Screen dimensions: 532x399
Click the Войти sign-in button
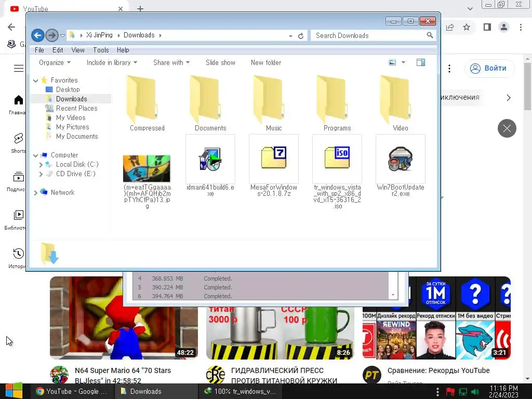point(489,68)
